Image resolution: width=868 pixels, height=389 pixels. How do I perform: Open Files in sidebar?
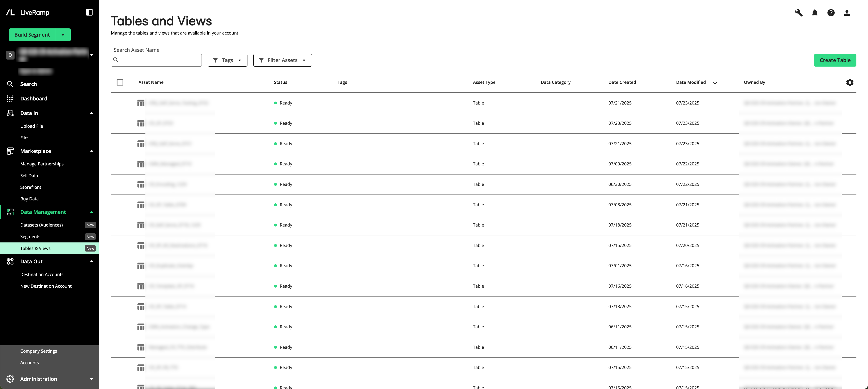[x=25, y=137]
